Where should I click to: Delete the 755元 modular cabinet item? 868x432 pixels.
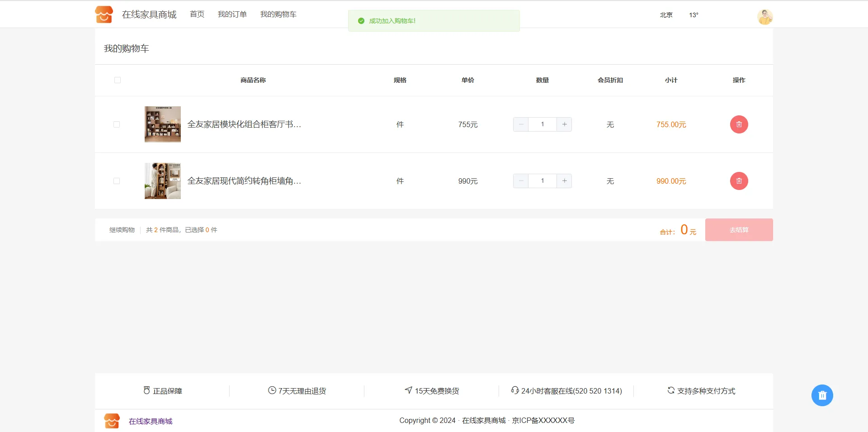click(739, 124)
